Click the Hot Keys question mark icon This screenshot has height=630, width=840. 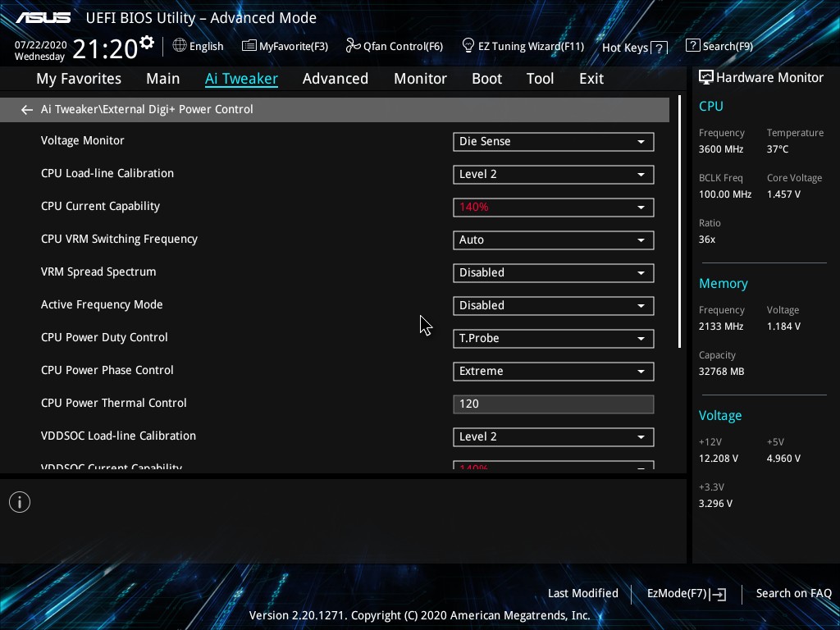tap(659, 48)
